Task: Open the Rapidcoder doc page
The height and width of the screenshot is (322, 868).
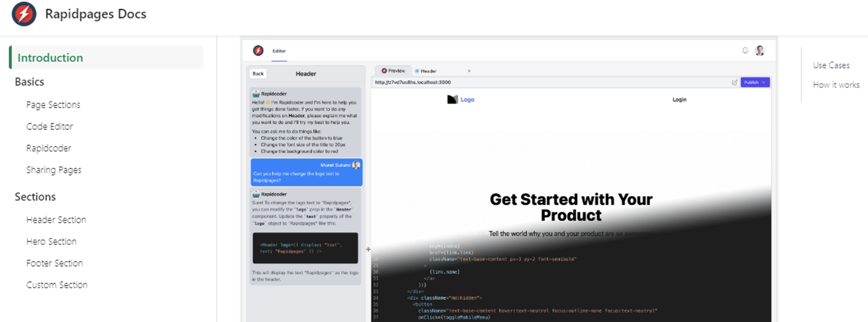Action: click(x=48, y=148)
